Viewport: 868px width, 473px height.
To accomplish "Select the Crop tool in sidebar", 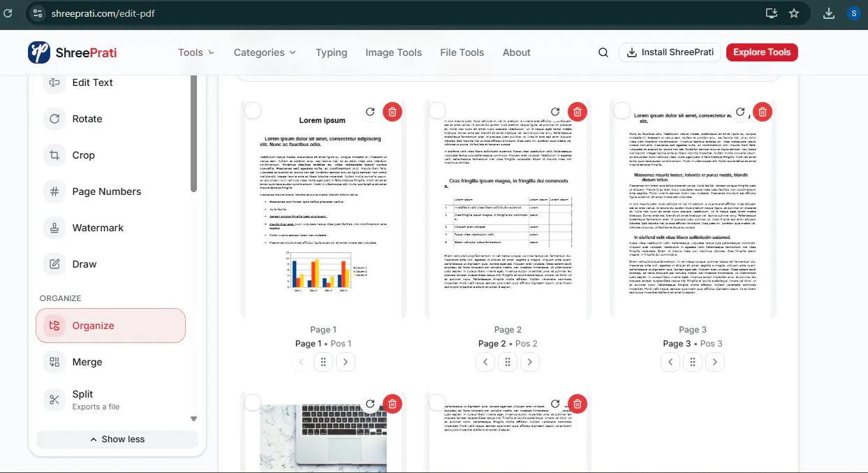I will pyautogui.click(x=110, y=155).
